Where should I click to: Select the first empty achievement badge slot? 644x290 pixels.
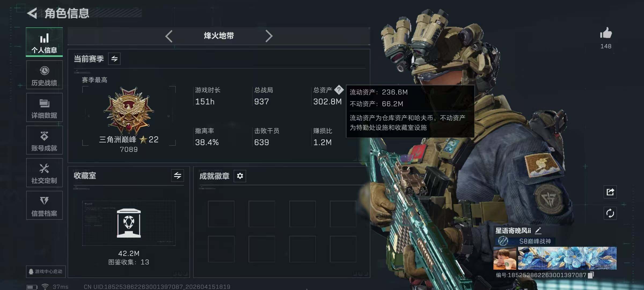pyautogui.click(x=221, y=214)
